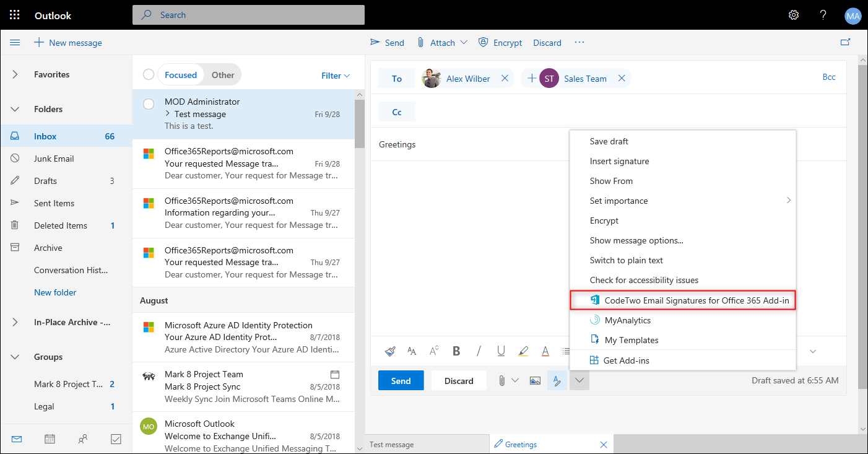Switch to Calendar module icon
Image resolution: width=868 pixels, height=454 pixels.
click(x=50, y=439)
